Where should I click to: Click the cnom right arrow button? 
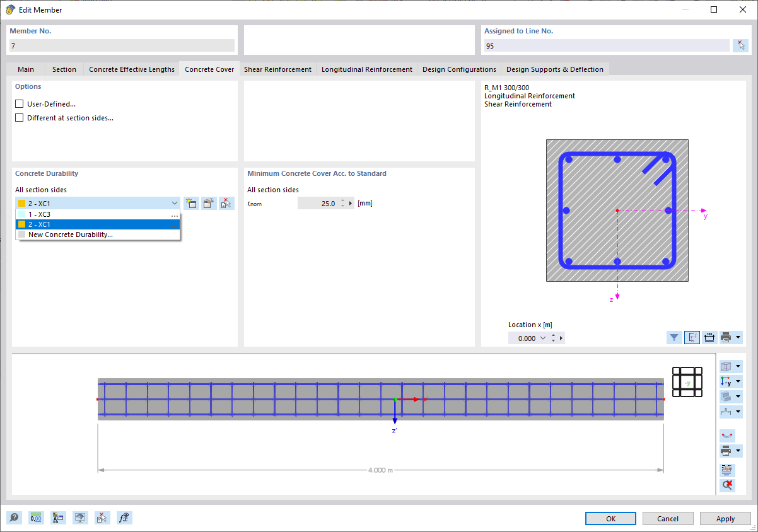click(x=351, y=204)
